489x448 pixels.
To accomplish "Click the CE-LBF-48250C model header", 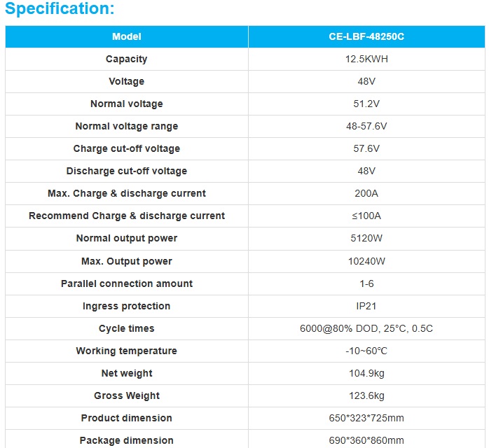I will pyautogui.click(x=366, y=36).
